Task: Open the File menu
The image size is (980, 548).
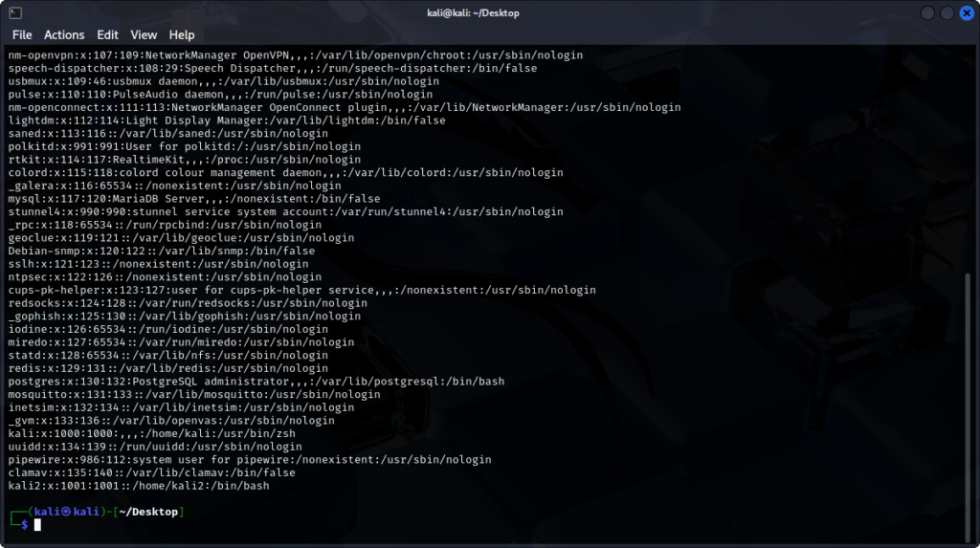Action: 21,34
